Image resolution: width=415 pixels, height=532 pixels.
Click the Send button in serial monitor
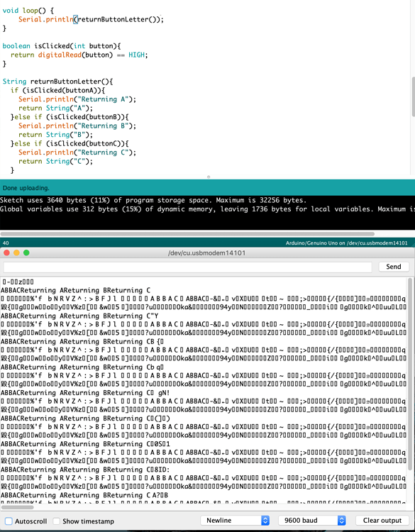point(394,267)
